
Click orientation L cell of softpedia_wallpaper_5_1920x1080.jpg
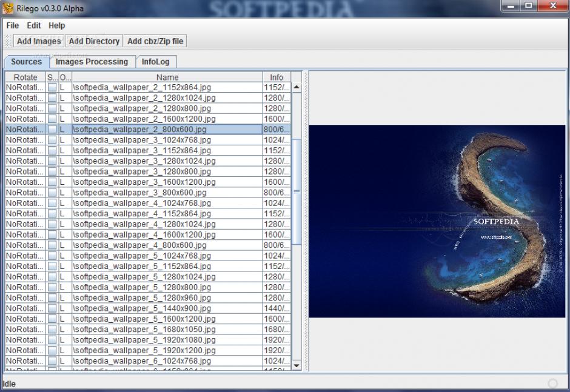[x=65, y=340]
